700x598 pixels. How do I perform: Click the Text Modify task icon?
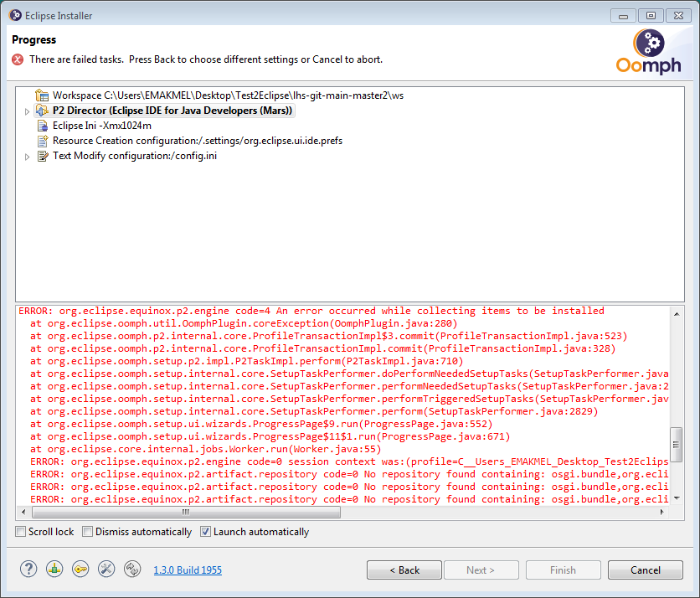pos(43,156)
